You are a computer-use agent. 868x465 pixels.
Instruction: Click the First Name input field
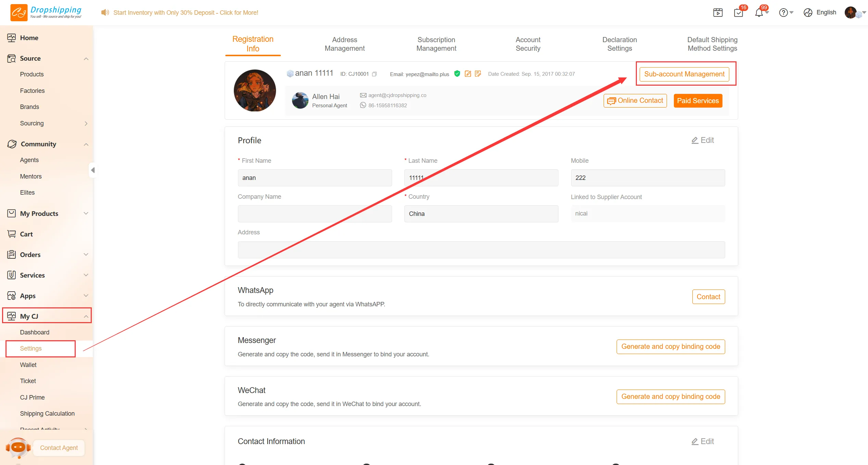pyautogui.click(x=315, y=178)
